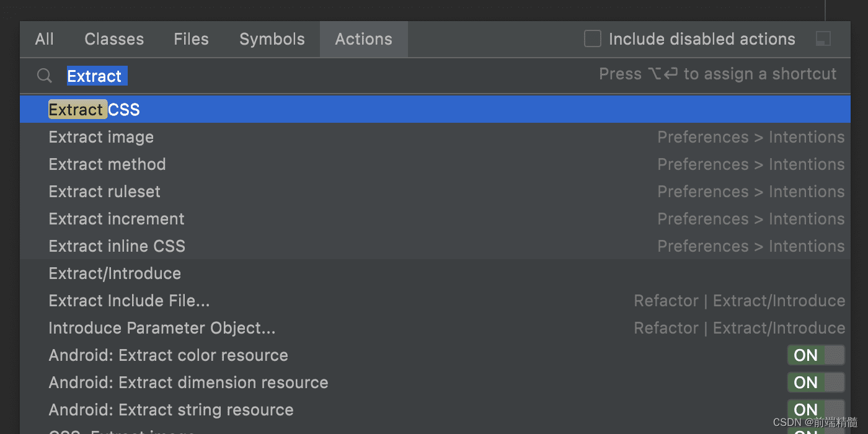
Task: Choose Extract method from the results
Action: [107, 164]
